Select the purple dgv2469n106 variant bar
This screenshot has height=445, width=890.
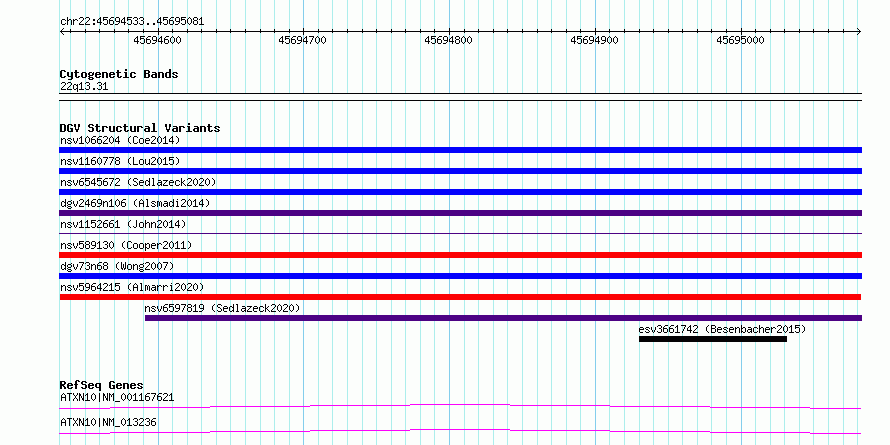pos(460,213)
